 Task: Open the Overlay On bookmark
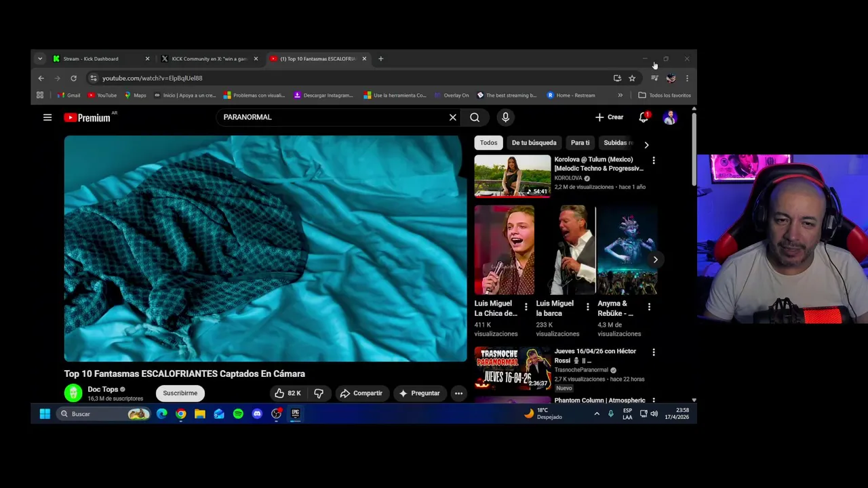452,96
